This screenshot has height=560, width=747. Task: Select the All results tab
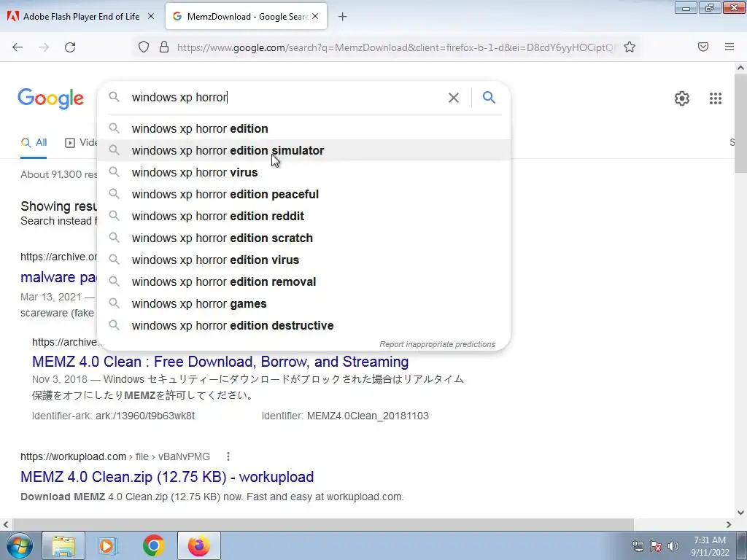click(34, 143)
